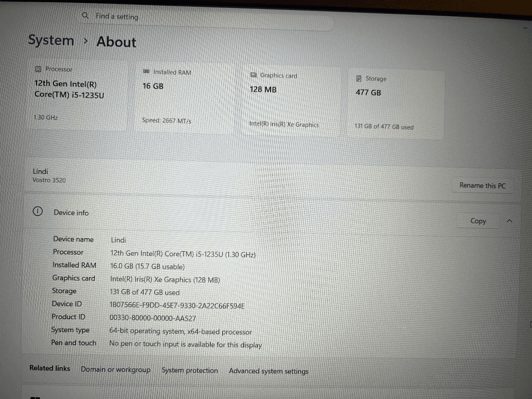Click the Installed RAM icon
The width and height of the screenshot is (532, 399).
[x=146, y=71]
